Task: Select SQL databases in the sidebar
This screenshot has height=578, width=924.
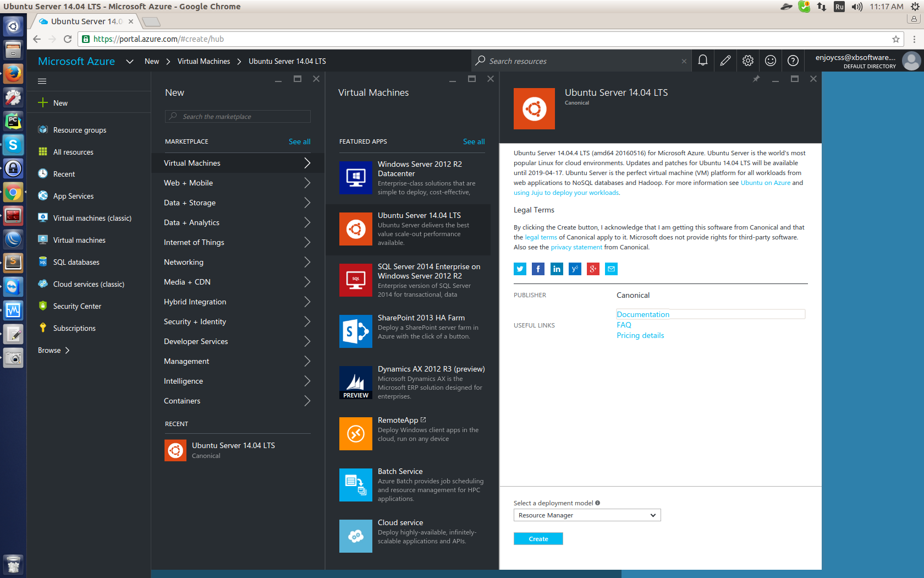Action: point(75,262)
